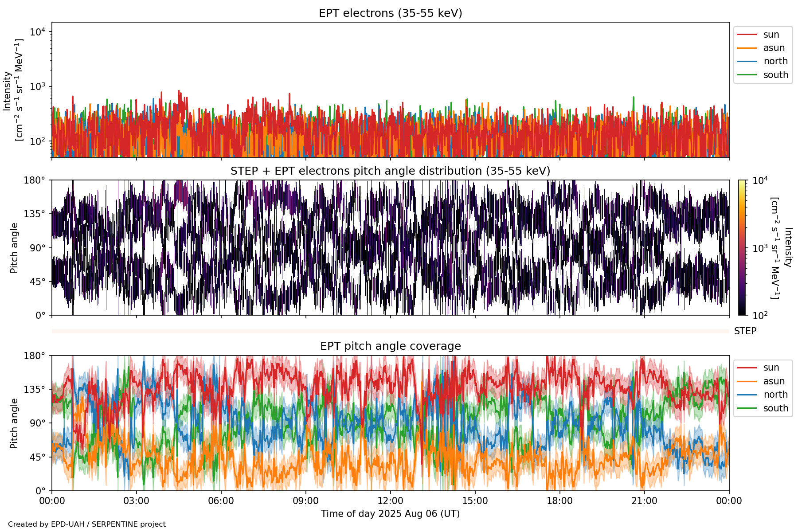Click the intensity colorbar gradient
Viewport: 798px width, 532px height.
click(x=742, y=247)
